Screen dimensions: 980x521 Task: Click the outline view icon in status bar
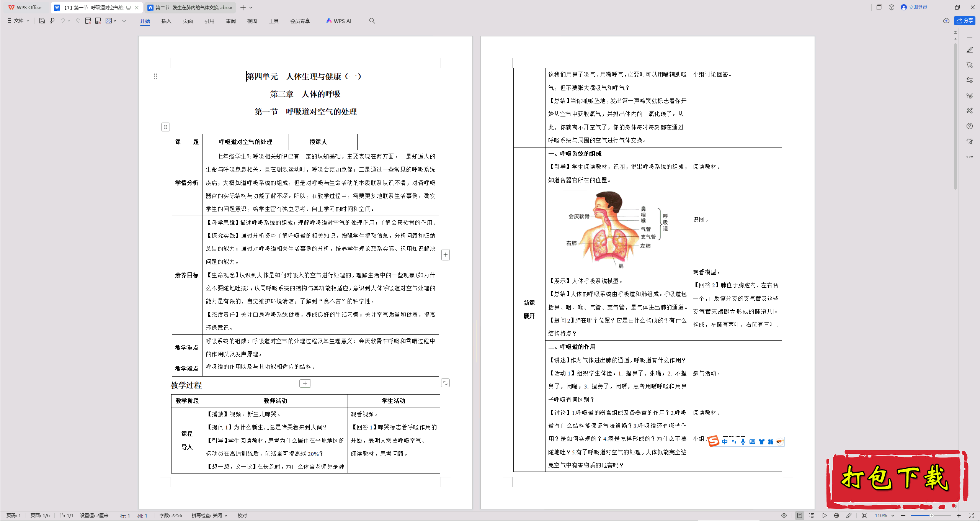[x=812, y=516]
